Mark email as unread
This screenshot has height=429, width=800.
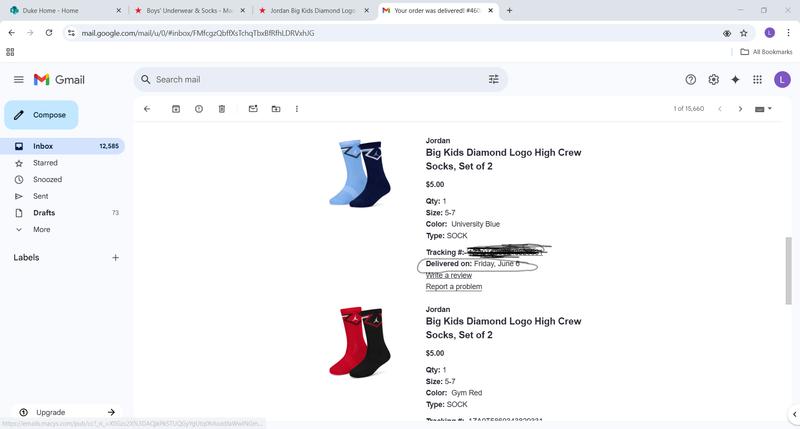click(x=253, y=109)
